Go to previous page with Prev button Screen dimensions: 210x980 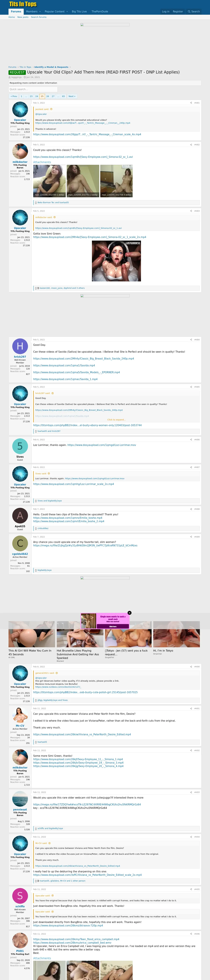(x=14, y=96)
